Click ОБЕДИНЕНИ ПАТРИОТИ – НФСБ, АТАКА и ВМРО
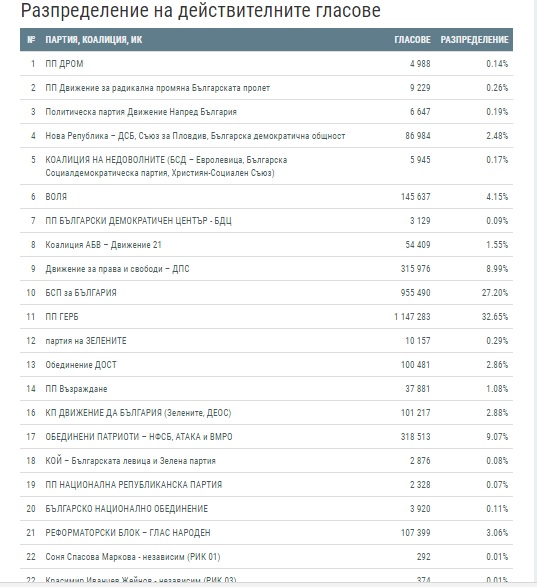 139,437
